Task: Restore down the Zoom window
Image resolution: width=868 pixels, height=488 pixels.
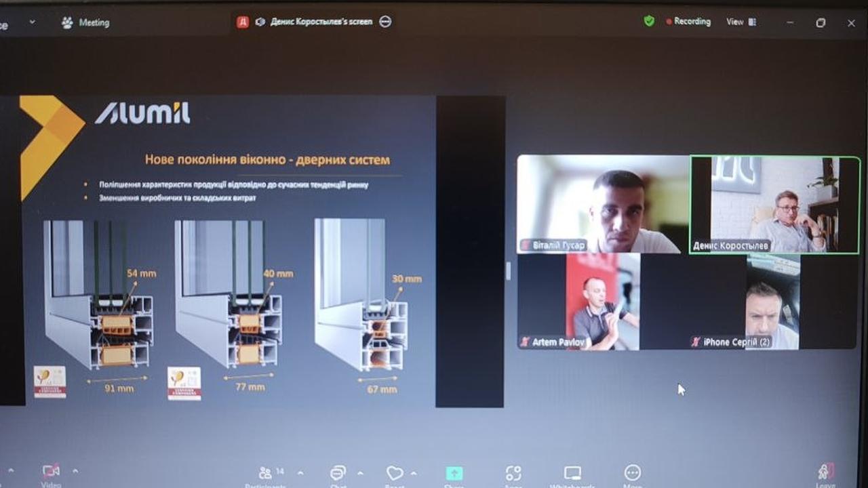Action: (821, 22)
